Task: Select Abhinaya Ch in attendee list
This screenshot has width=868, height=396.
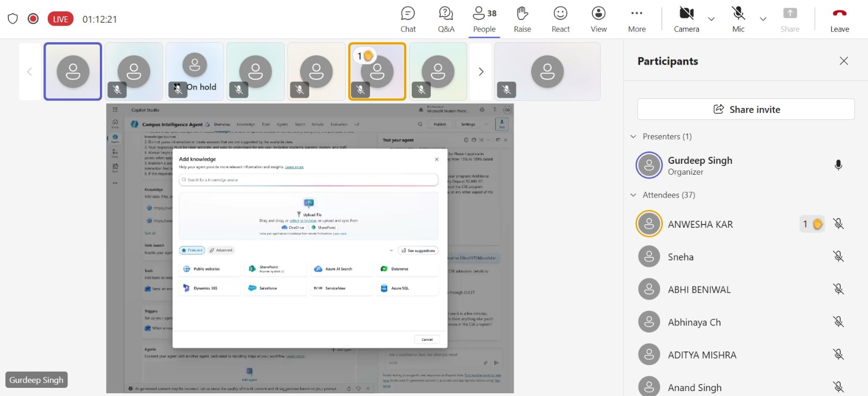Action: [746, 322]
